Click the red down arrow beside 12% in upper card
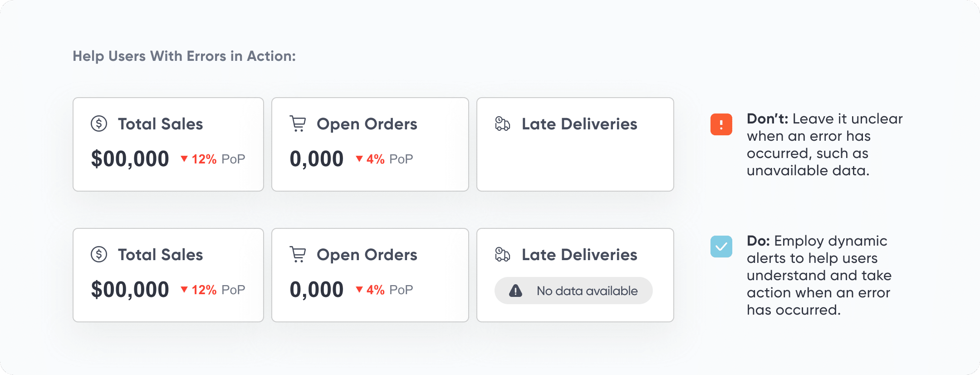 tap(184, 158)
